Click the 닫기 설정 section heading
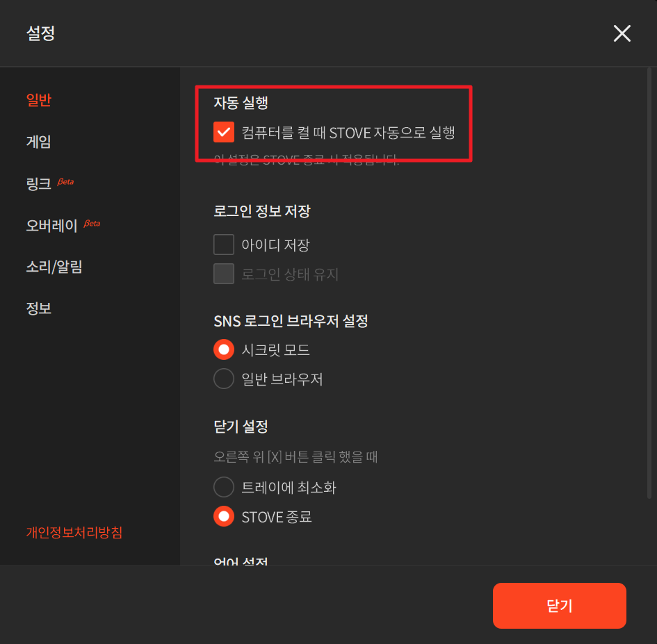 241,427
